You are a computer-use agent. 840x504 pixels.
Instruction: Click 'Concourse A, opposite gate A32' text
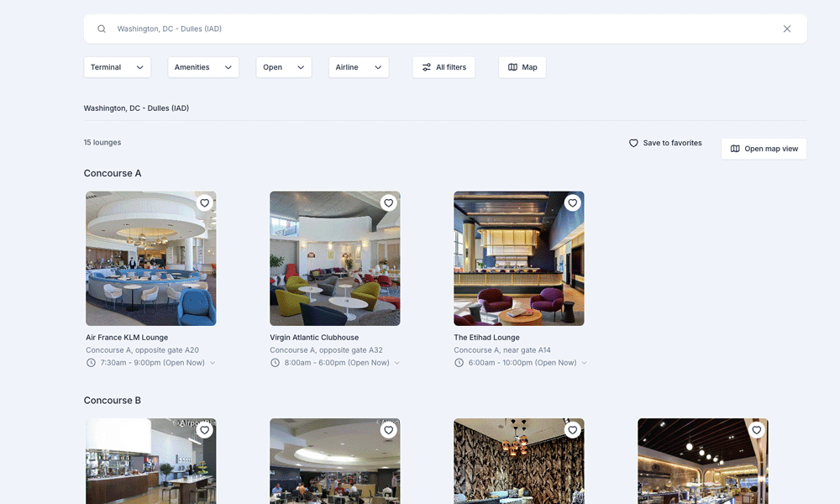(x=326, y=350)
